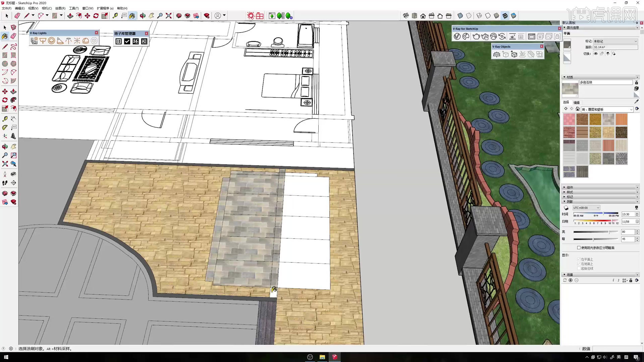Click the 面积 field showing 32.14 m²
Viewport: 644px width, 362px height.
coord(615,47)
